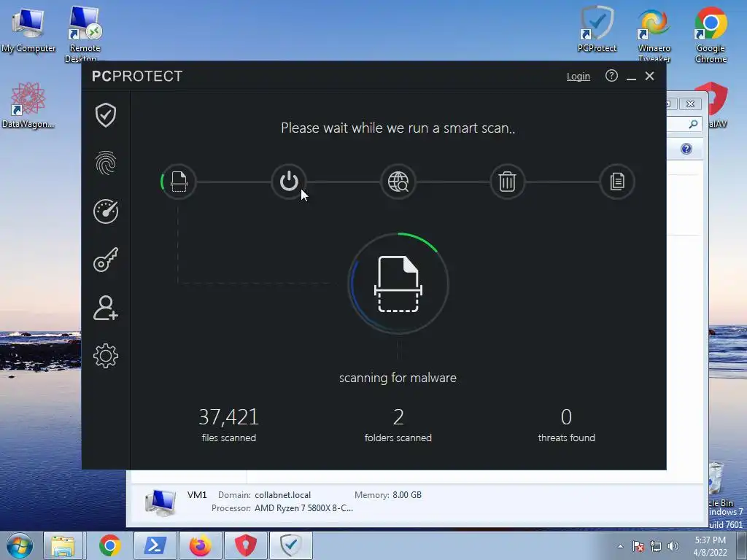
Task: Click the 8.00 GB memory value
Action: 407,495
